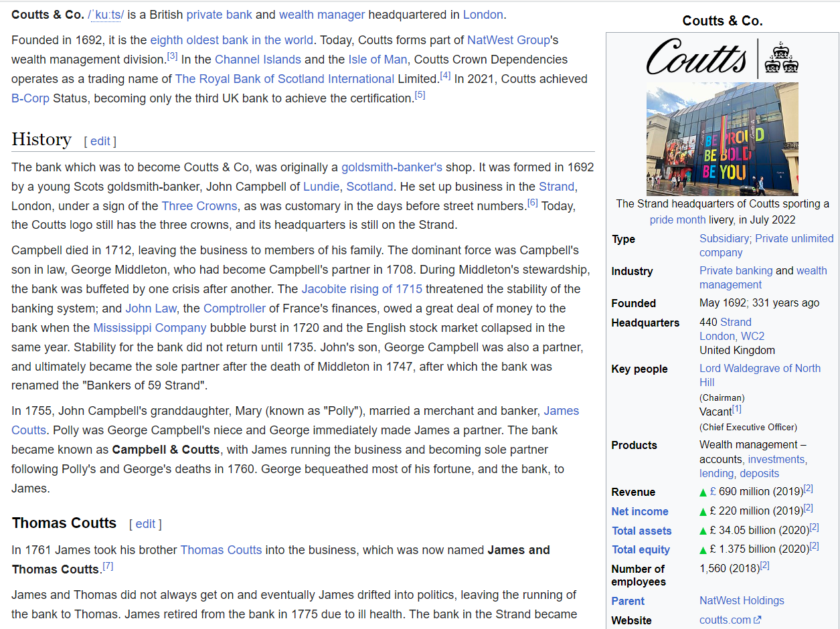Open 'Jacobite rising of 1715' link
Image resolution: width=840 pixels, height=629 pixels.
pos(362,290)
